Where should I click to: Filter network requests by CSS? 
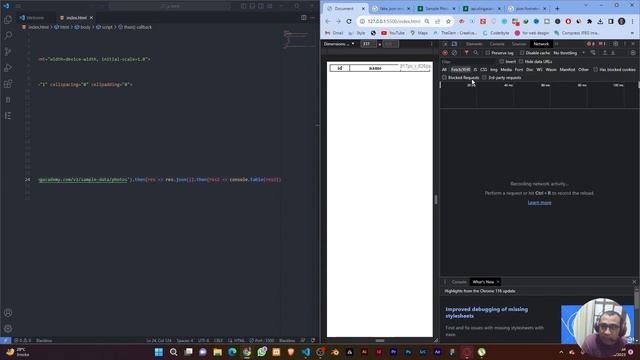click(484, 70)
